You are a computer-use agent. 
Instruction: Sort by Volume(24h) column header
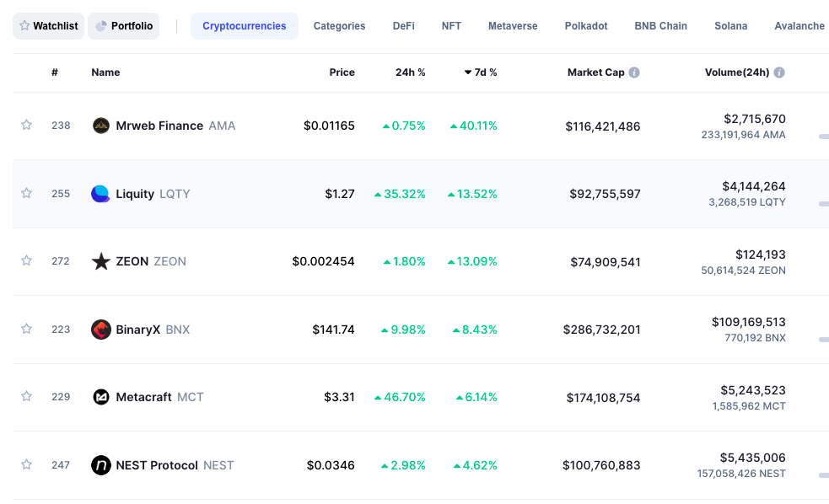pos(737,72)
